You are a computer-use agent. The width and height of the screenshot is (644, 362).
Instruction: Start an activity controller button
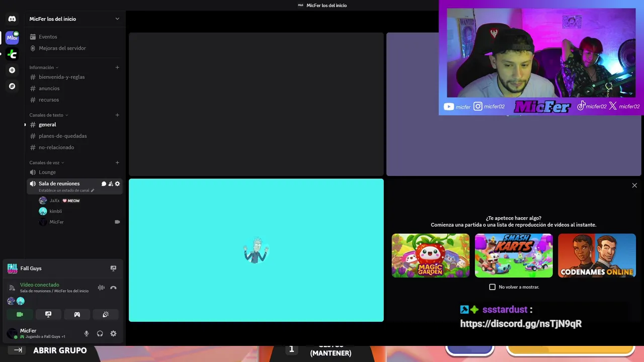point(77,314)
